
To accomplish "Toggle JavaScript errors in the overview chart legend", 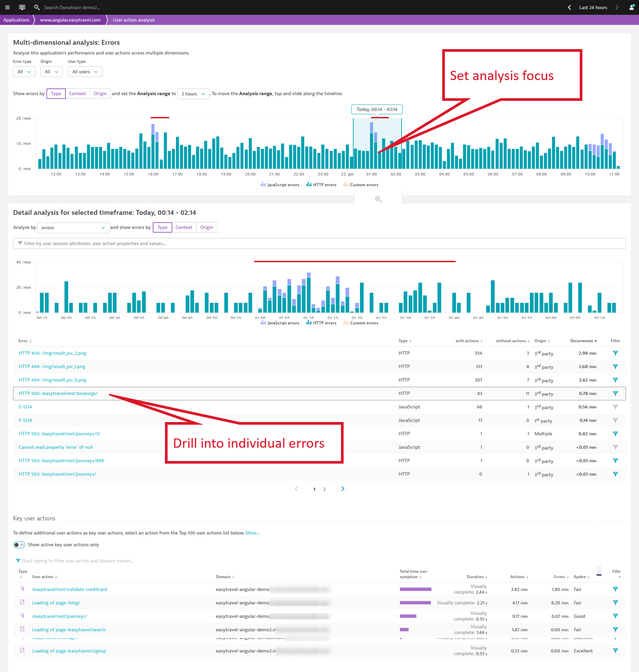I will (x=280, y=185).
